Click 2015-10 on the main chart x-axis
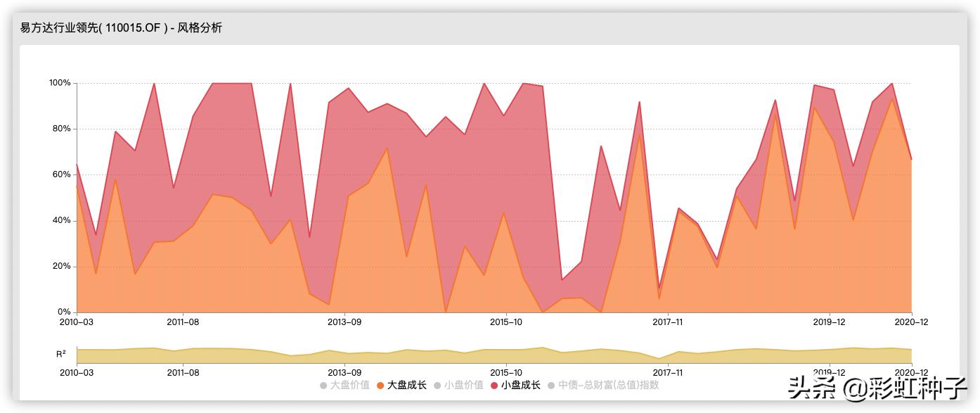 click(506, 322)
